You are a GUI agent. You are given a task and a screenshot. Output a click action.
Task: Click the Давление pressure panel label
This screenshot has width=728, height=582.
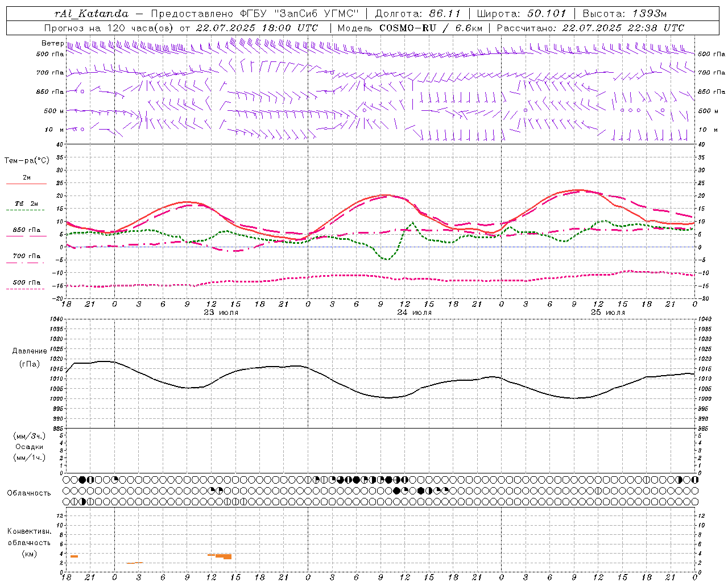[x=30, y=351]
